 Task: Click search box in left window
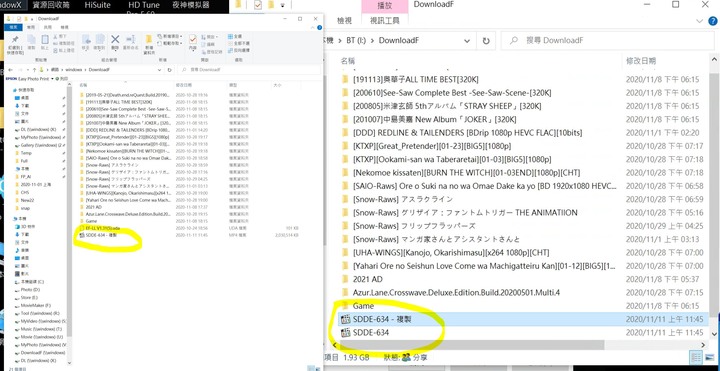click(x=248, y=70)
